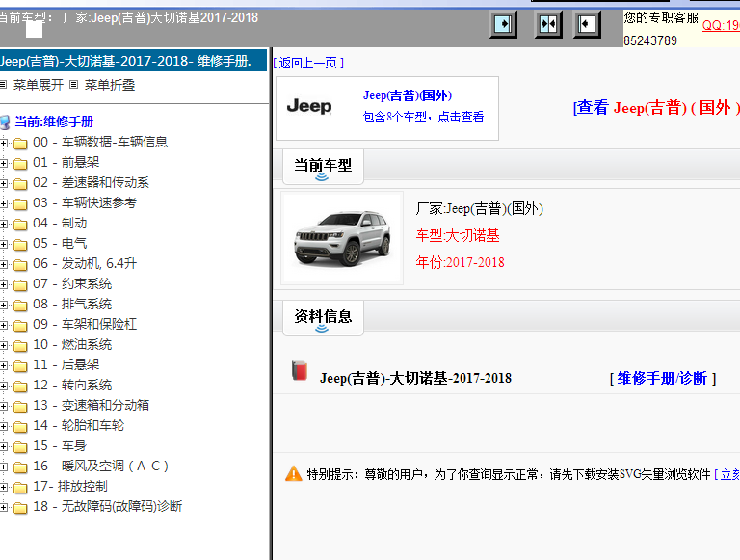Select the 资料信息 tab
Viewport: 740px width, 560px height.
pos(323,317)
